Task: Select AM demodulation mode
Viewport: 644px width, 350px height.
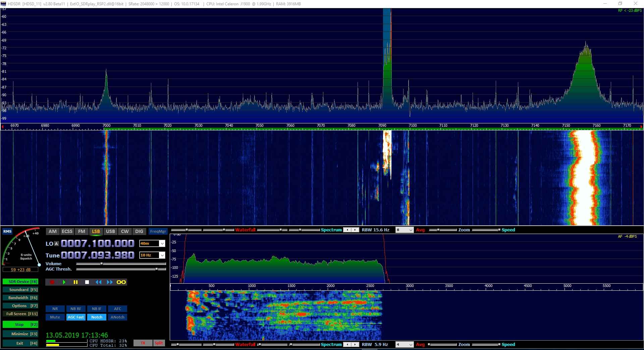Action: [53, 231]
